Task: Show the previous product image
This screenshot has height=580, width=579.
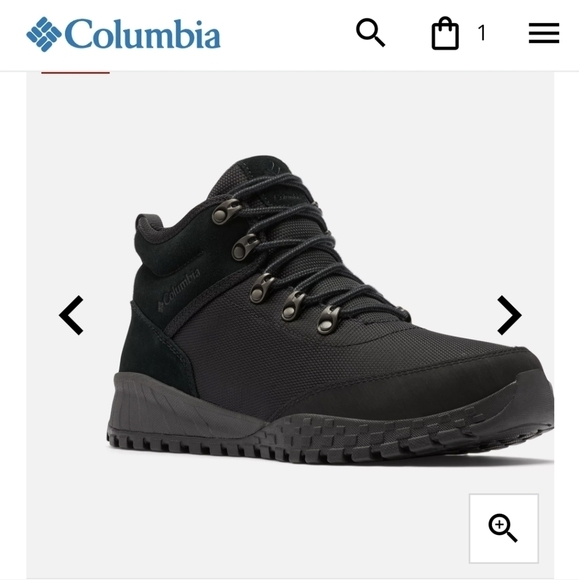Action: [71, 315]
